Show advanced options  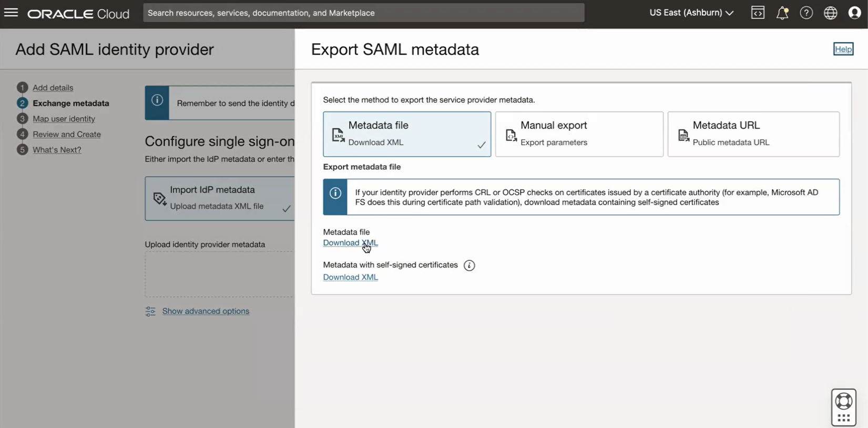coord(206,311)
